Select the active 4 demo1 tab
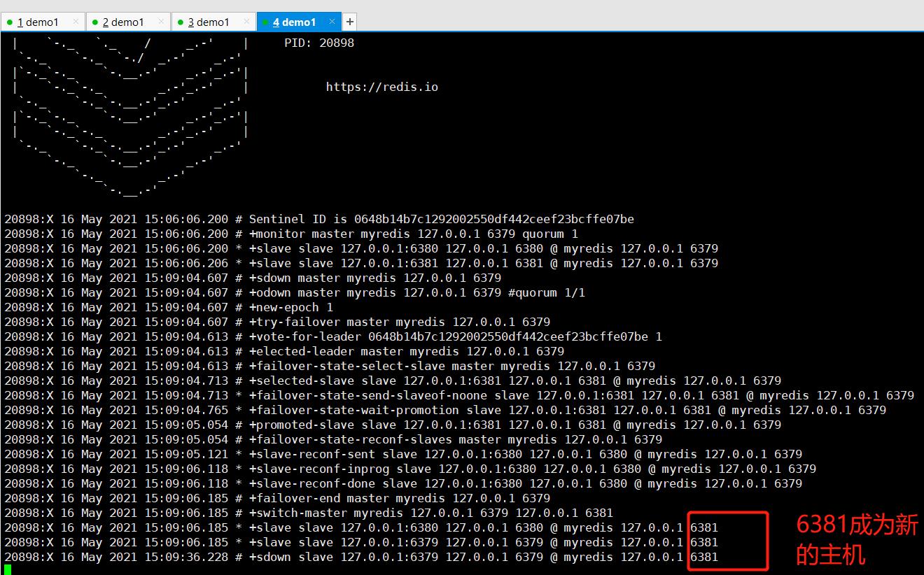Image resolution: width=924 pixels, height=575 pixels. pos(299,22)
